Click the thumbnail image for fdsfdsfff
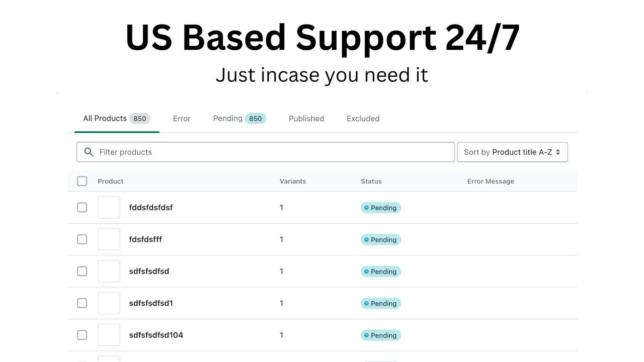Viewport: 644px width, 362px height. tap(109, 239)
